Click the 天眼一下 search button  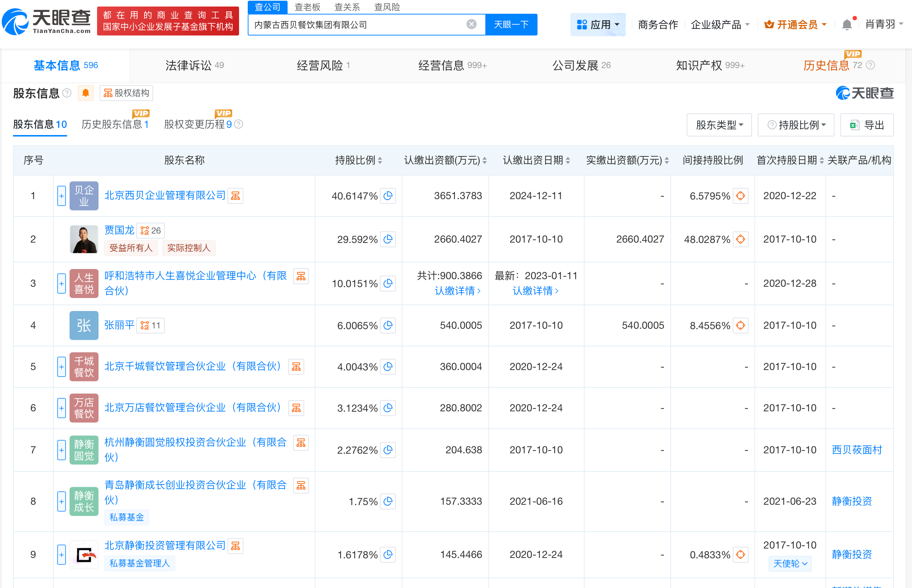(511, 24)
